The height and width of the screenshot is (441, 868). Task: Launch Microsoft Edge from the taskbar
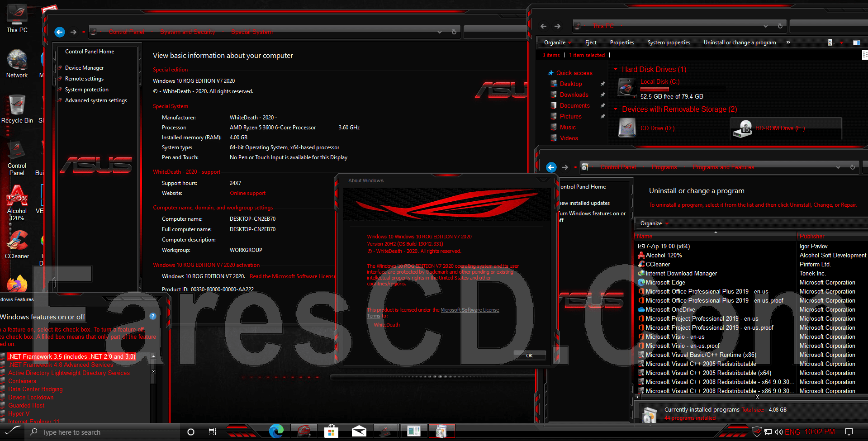coord(276,432)
